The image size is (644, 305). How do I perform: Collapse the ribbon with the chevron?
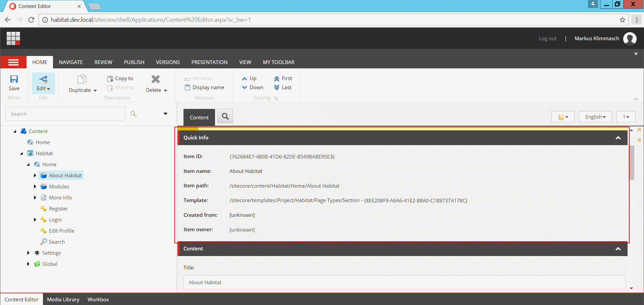pyautogui.click(x=636, y=99)
